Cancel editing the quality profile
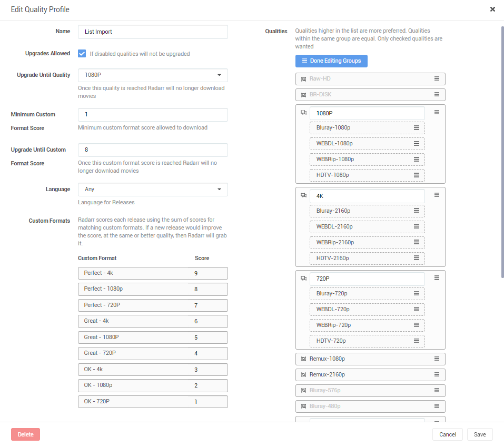Screen dimensions: 504x447 click(447, 434)
